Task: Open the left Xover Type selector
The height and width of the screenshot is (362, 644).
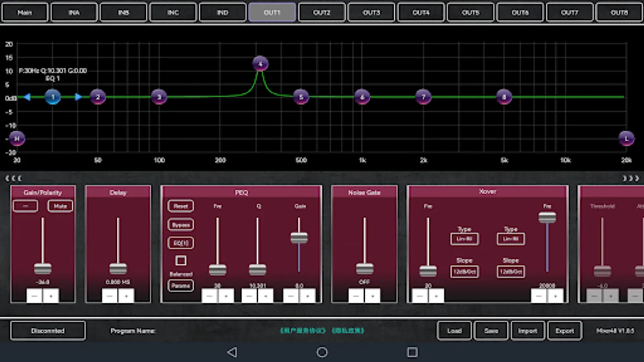Action: pos(464,239)
